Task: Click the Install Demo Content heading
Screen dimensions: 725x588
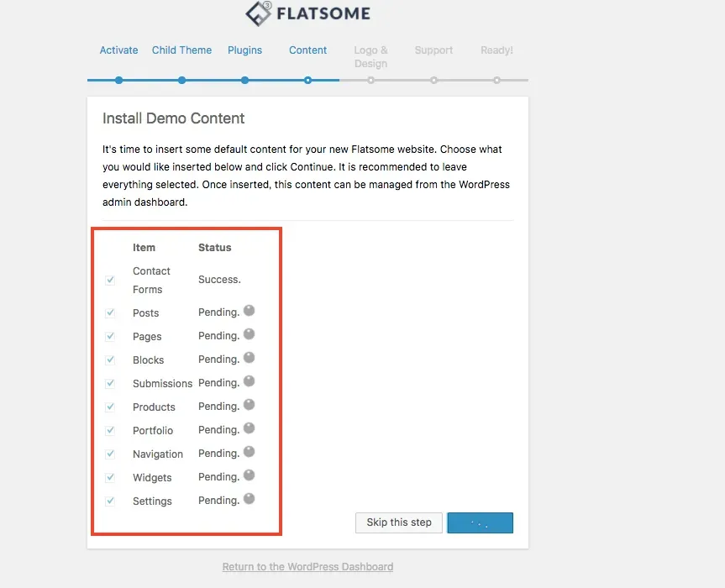Action: pos(173,118)
